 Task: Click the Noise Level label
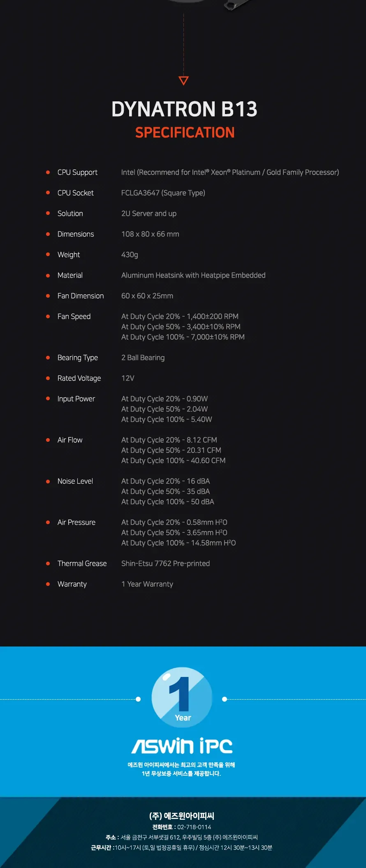(75, 481)
